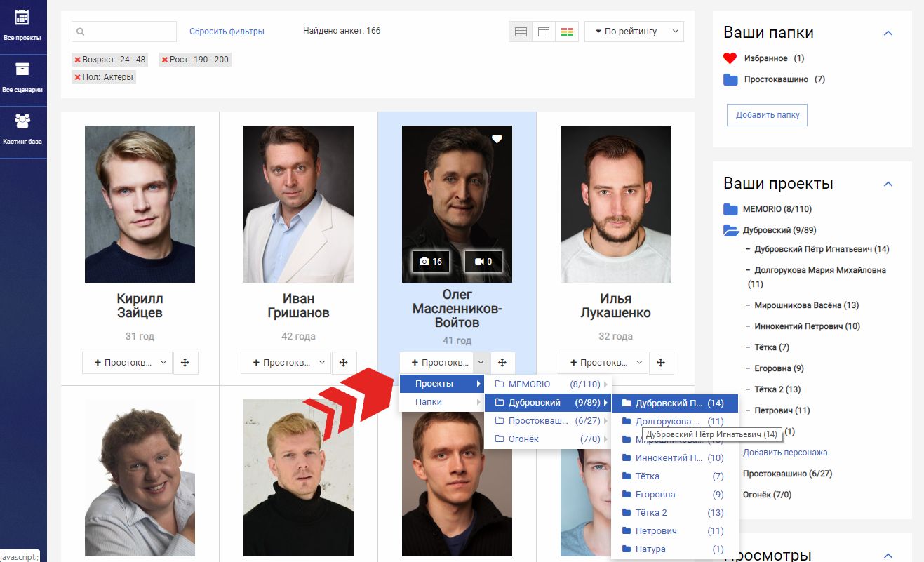Click Сбросить фильтры link
Viewport: 924px width, 562px height.
tap(227, 32)
